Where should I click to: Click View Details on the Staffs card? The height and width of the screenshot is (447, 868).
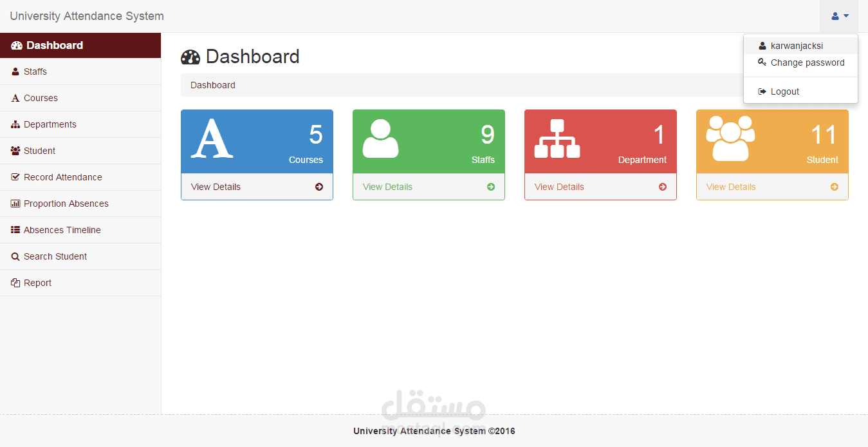[387, 187]
